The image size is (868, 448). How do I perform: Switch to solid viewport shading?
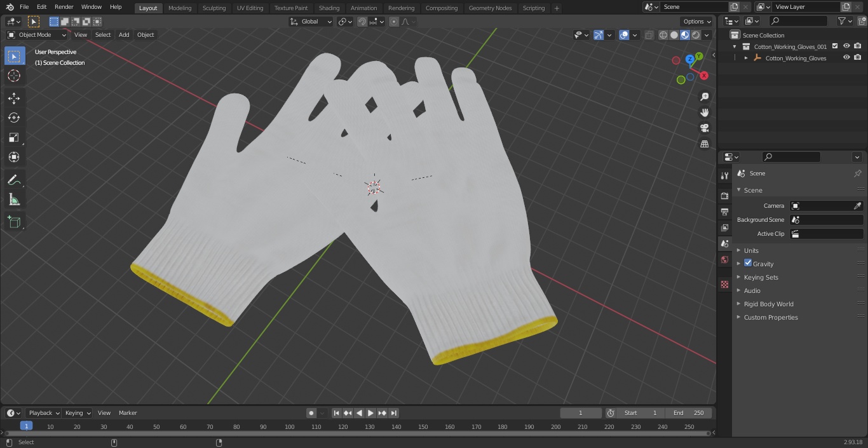coord(674,35)
